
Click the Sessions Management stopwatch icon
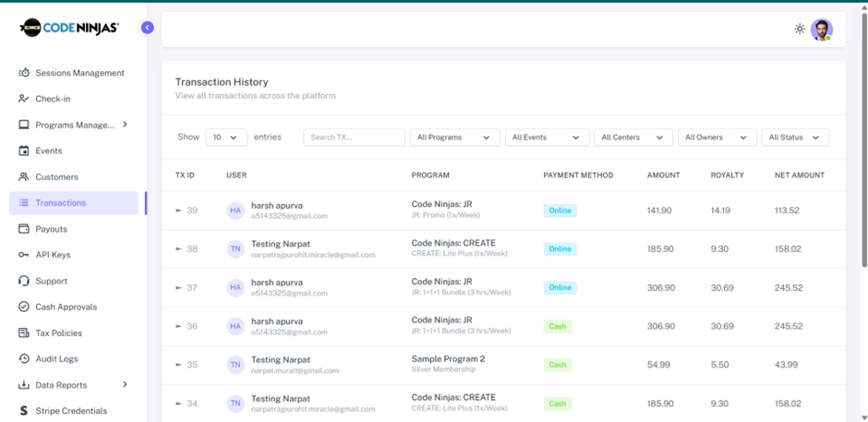tap(24, 73)
